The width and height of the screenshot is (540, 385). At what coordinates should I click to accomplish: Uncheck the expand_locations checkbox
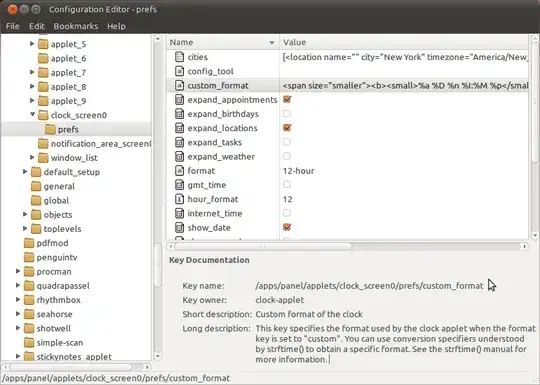pos(287,128)
